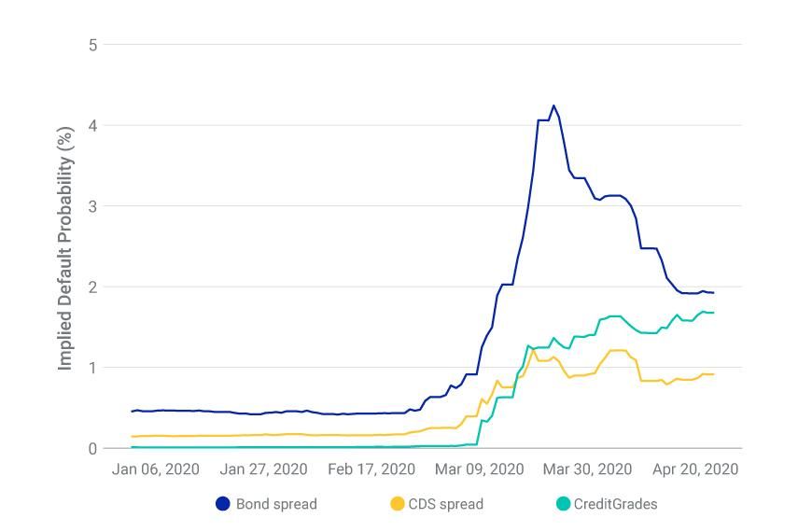This screenshot has width=812, height=532.
Task: Click the highest peak of the Bond spread line
Action: pyautogui.click(x=553, y=105)
